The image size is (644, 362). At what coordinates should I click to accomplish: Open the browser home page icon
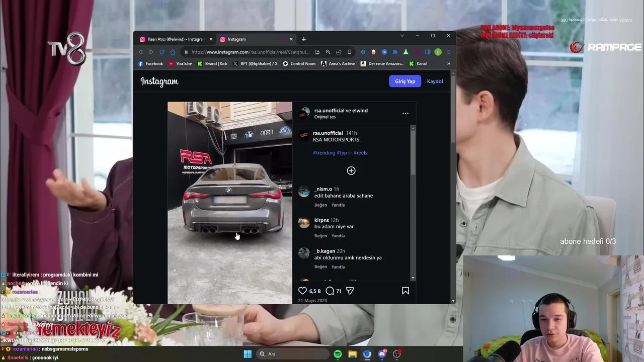coord(173,52)
